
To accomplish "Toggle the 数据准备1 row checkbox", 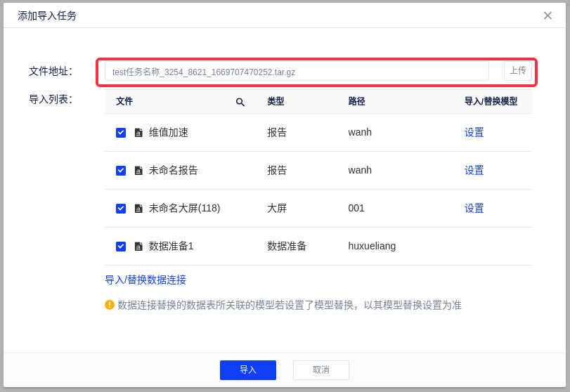I will click(x=121, y=247).
